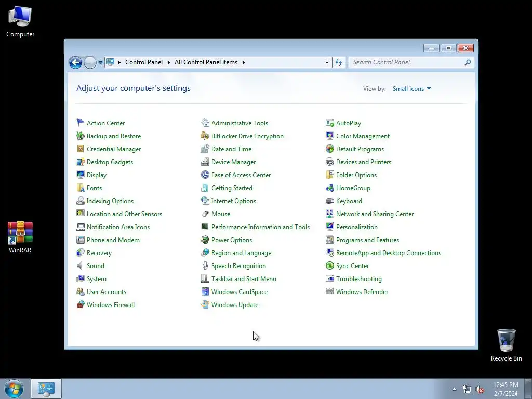The height and width of the screenshot is (399, 532).
Task: Open the System link
Action: point(96,279)
